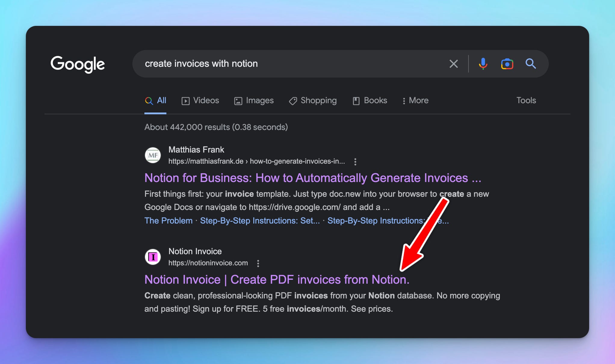Open the Books tab
The width and height of the screenshot is (615, 364).
(x=370, y=100)
